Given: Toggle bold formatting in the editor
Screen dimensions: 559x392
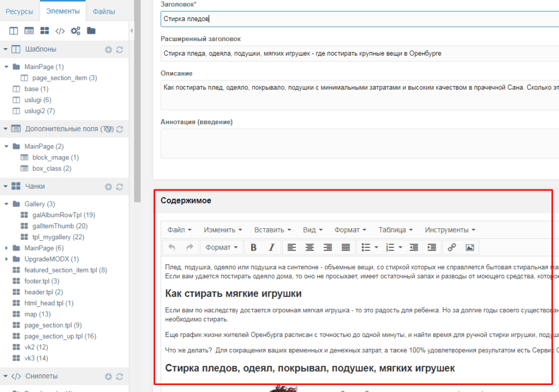Looking at the screenshot, I should coord(253,247).
